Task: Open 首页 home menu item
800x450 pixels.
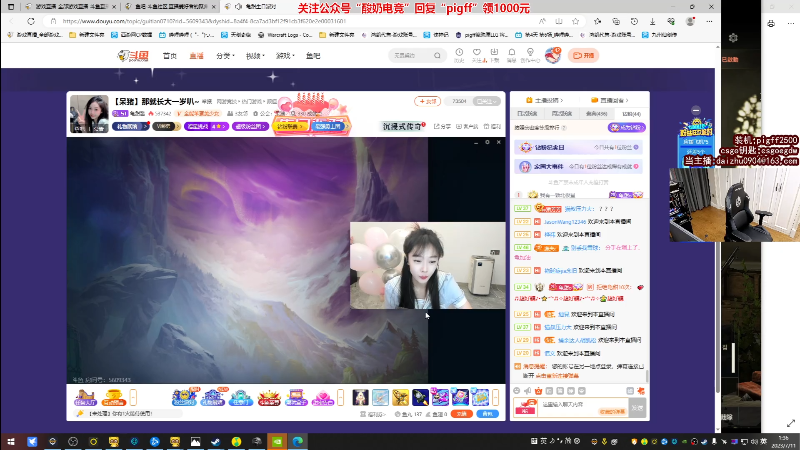Action: 169,56
